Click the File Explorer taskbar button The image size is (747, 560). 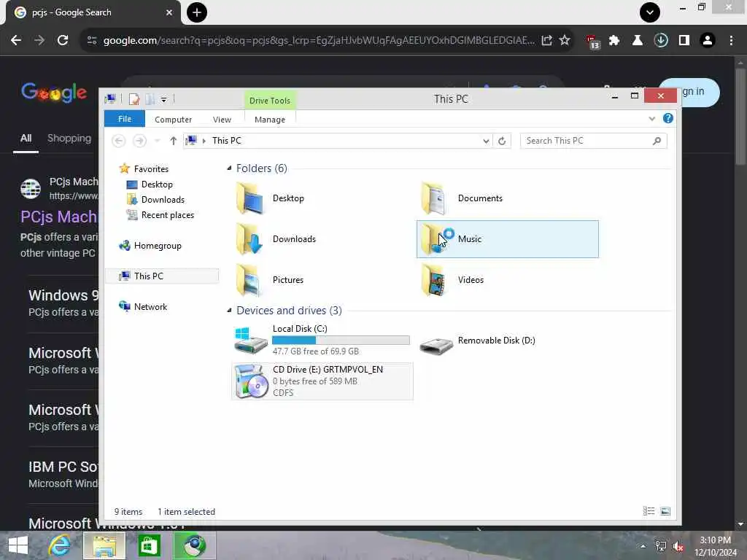pyautogui.click(x=104, y=545)
